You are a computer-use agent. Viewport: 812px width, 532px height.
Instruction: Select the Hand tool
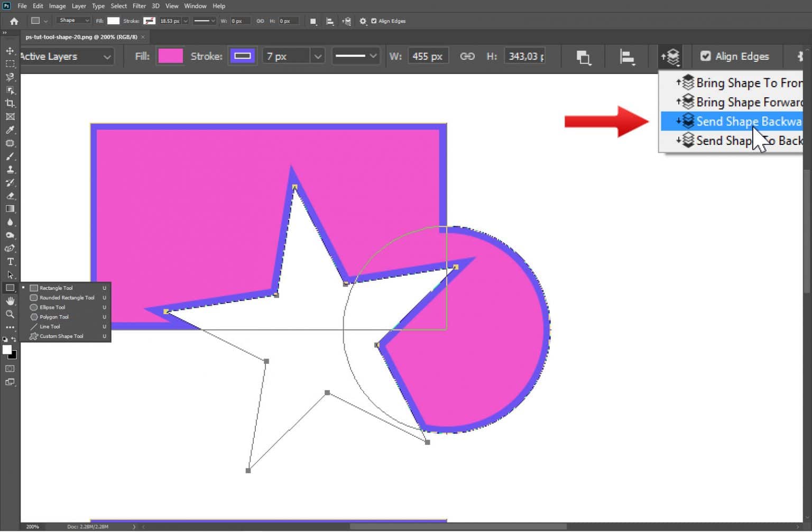tap(10, 301)
